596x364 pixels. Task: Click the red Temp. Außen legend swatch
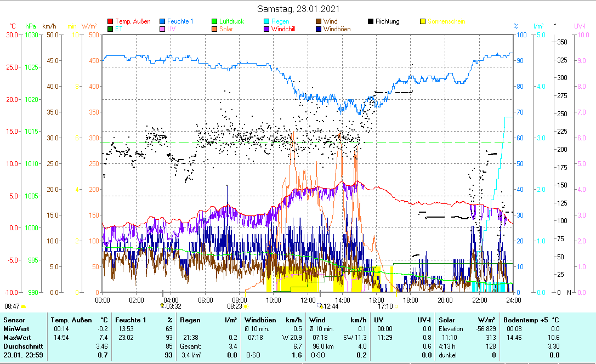point(110,22)
